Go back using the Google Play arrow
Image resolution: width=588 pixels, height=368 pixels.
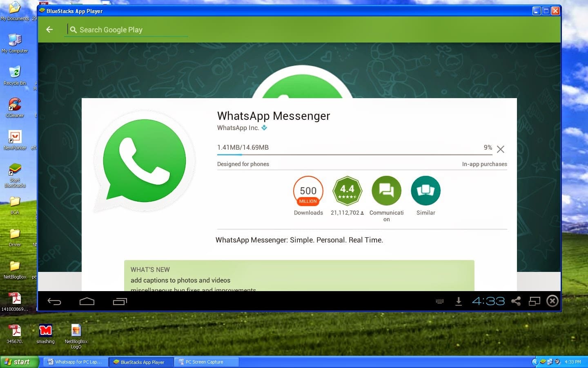pyautogui.click(x=49, y=29)
